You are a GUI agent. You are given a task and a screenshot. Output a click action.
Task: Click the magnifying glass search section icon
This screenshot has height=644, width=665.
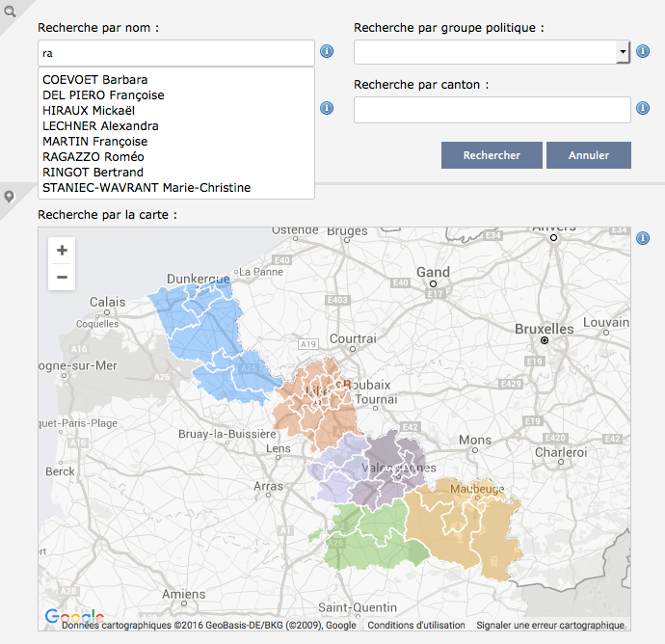(x=10, y=12)
